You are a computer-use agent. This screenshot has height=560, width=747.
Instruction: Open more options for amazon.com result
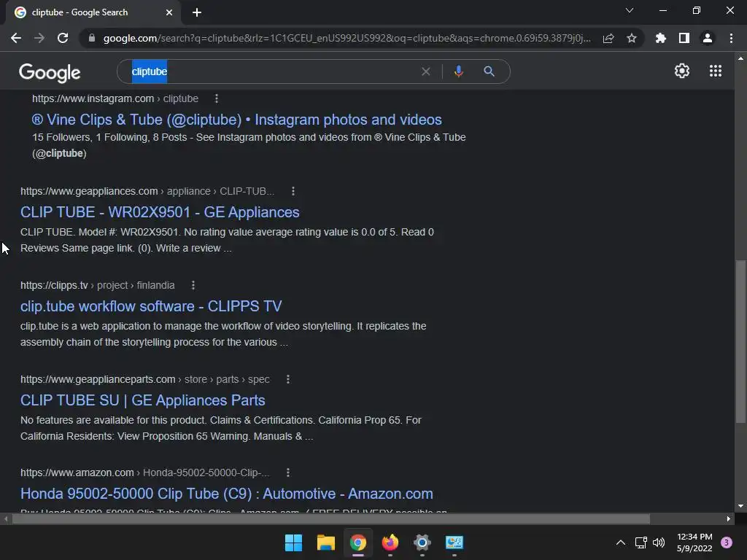[287, 472]
